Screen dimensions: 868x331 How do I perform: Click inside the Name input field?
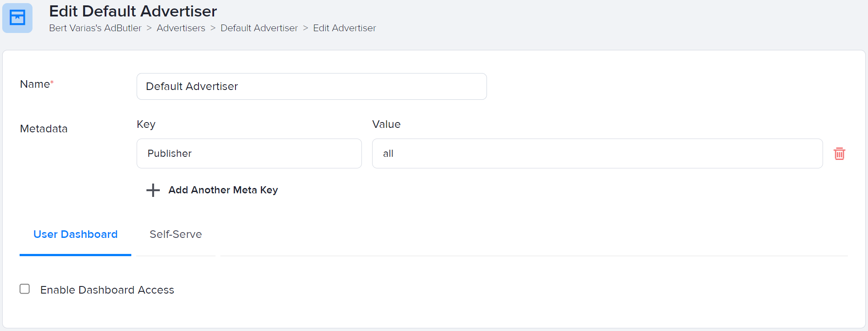pyautogui.click(x=311, y=86)
